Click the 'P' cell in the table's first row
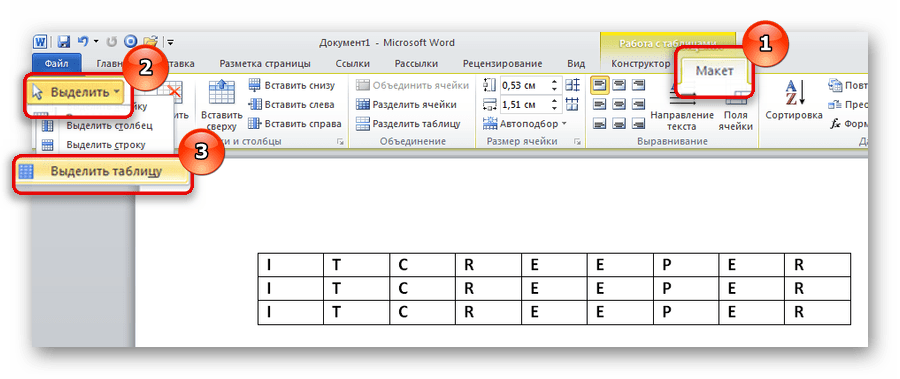The width and height of the screenshot is (900, 379). click(x=685, y=265)
